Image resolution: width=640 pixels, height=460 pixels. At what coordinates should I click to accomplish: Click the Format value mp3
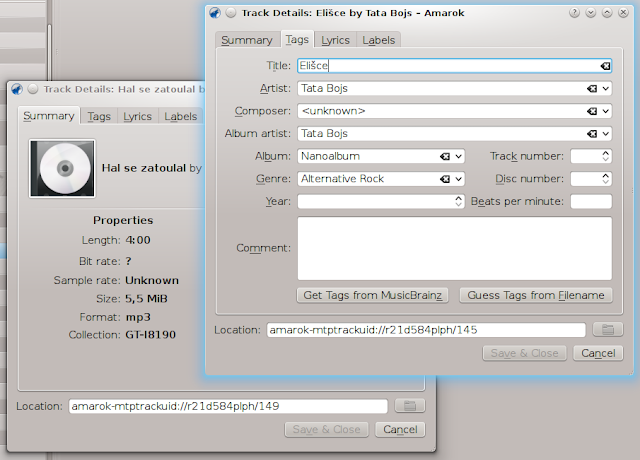coord(138,317)
